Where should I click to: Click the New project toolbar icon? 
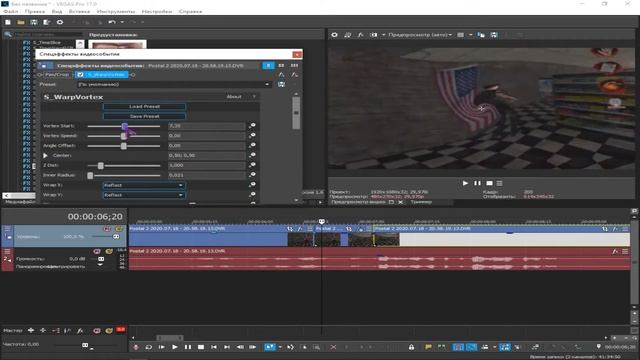coord(8,22)
